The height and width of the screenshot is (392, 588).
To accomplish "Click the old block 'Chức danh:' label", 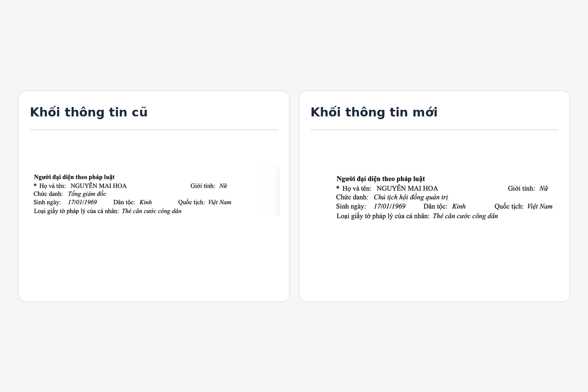I will [48, 194].
